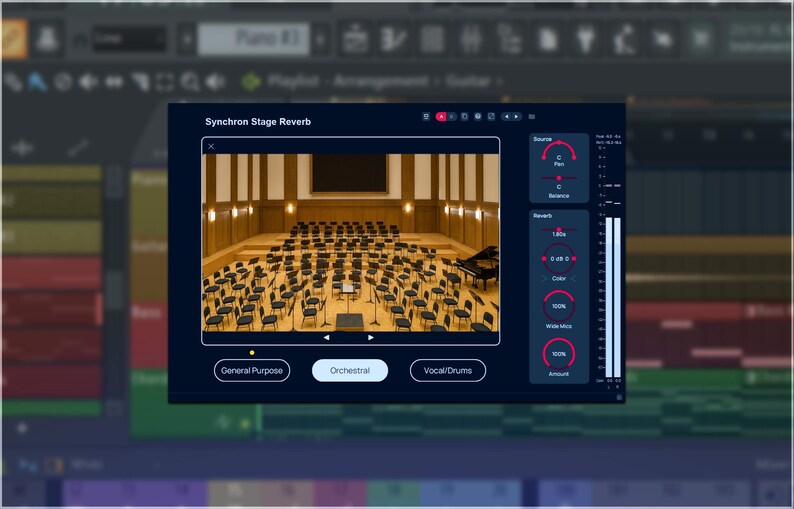794x509 pixels.
Task: Click the Synchron Stage Reverb title
Action: click(258, 122)
